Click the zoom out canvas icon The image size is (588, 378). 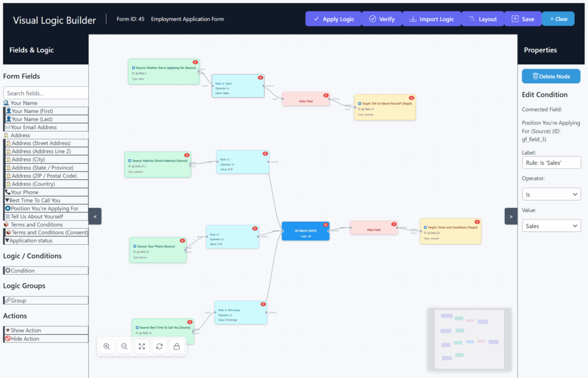pos(124,346)
